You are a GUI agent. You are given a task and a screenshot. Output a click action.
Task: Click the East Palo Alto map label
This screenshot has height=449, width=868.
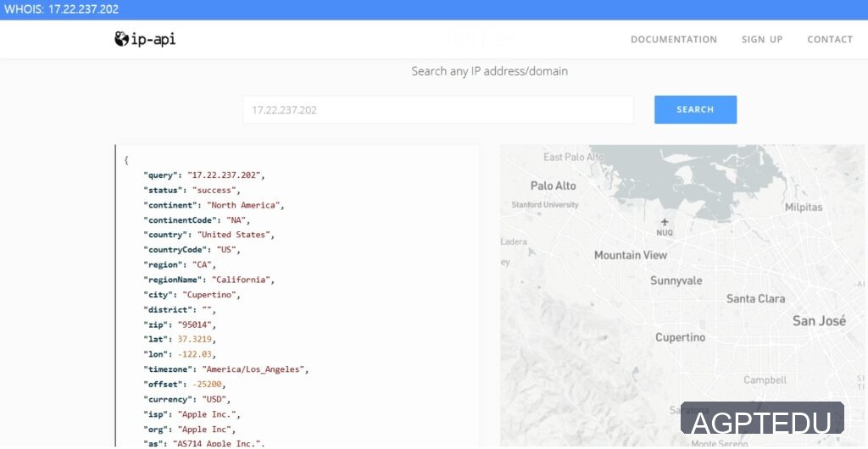pyautogui.click(x=574, y=157)
